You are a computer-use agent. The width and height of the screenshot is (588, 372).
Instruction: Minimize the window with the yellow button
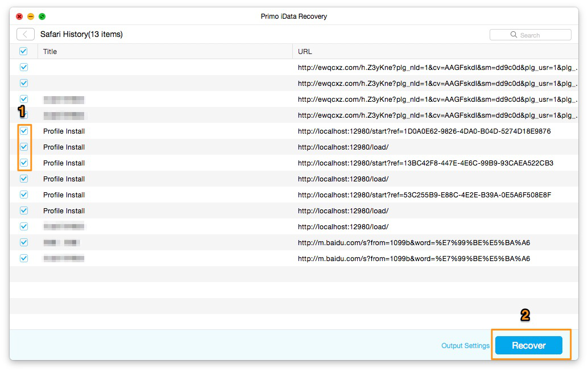tap(31, 16)
